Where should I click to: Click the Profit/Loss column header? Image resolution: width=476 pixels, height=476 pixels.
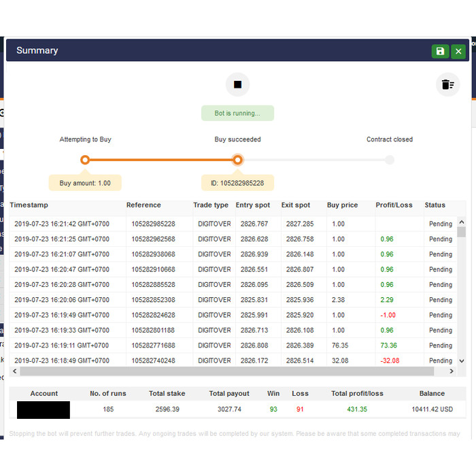pos(394,205)
